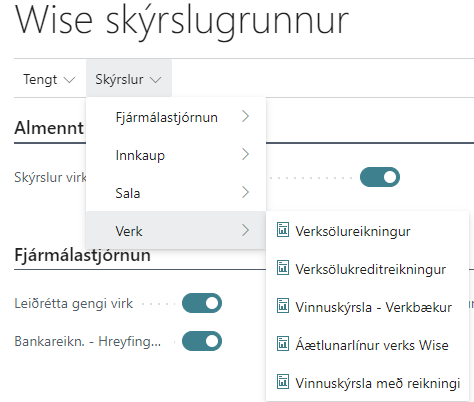Select Innkaup in the Skýrslur menu
This screenshot has height=402, width=474.
(176, 155)
